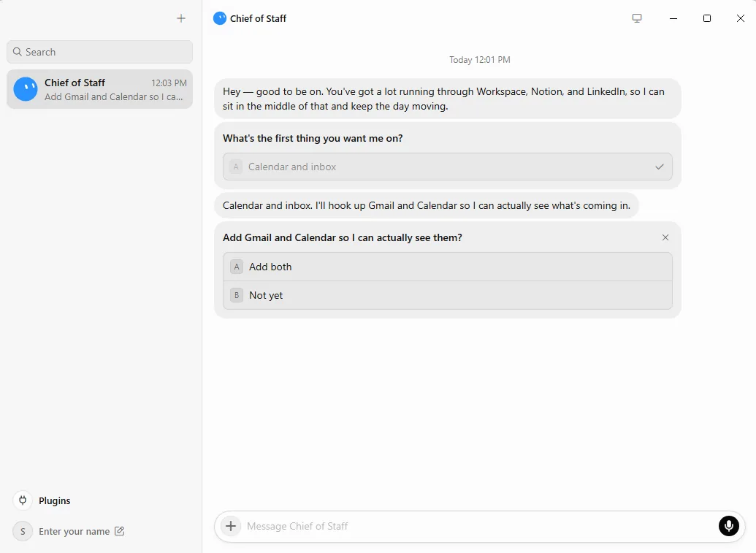This screenshot has height=553, width=756.
Task: Click the Add Gmail and Calendar question text
Action: pyautogui.click(x=343, y=237)
